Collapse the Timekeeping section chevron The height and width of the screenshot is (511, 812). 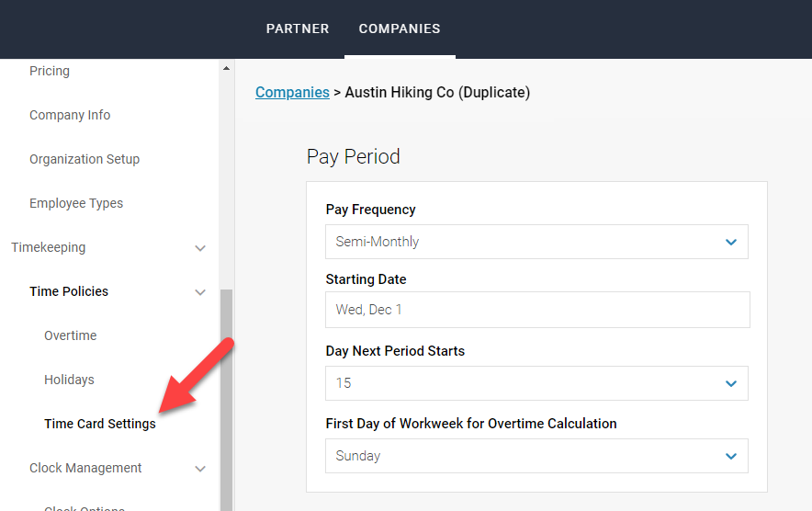click(200, 248)
